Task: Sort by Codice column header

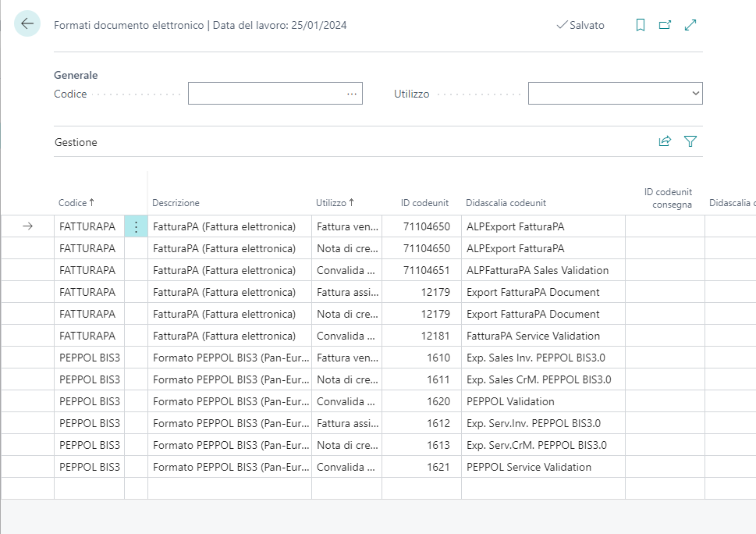Action: click(x=76, y=203)
